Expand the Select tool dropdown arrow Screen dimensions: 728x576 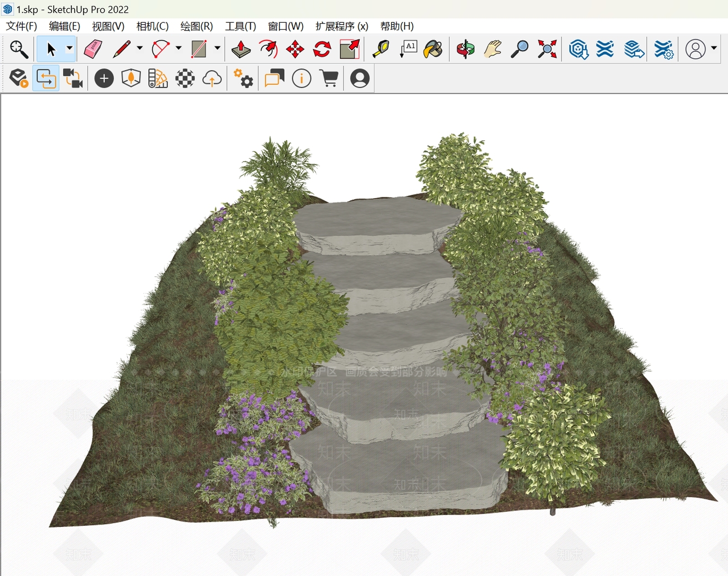(x=69, y=48)
